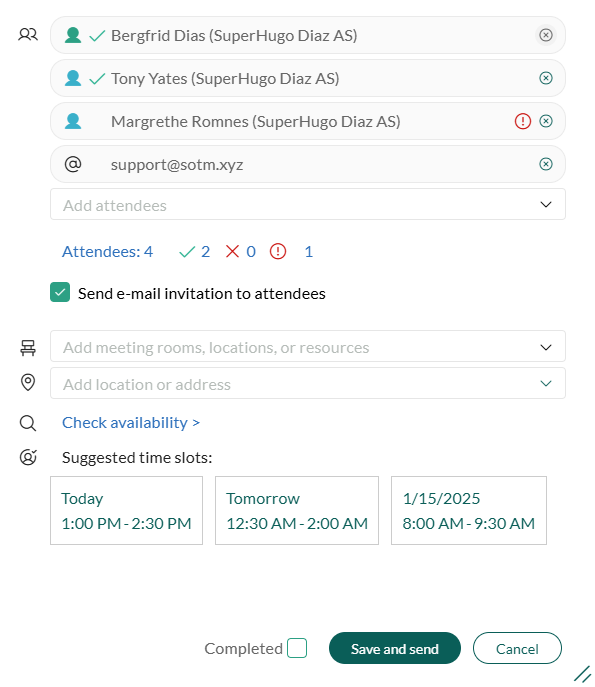Open the location or address dropdown
Viewport: 595px width, 687px height.
[545, 383]
